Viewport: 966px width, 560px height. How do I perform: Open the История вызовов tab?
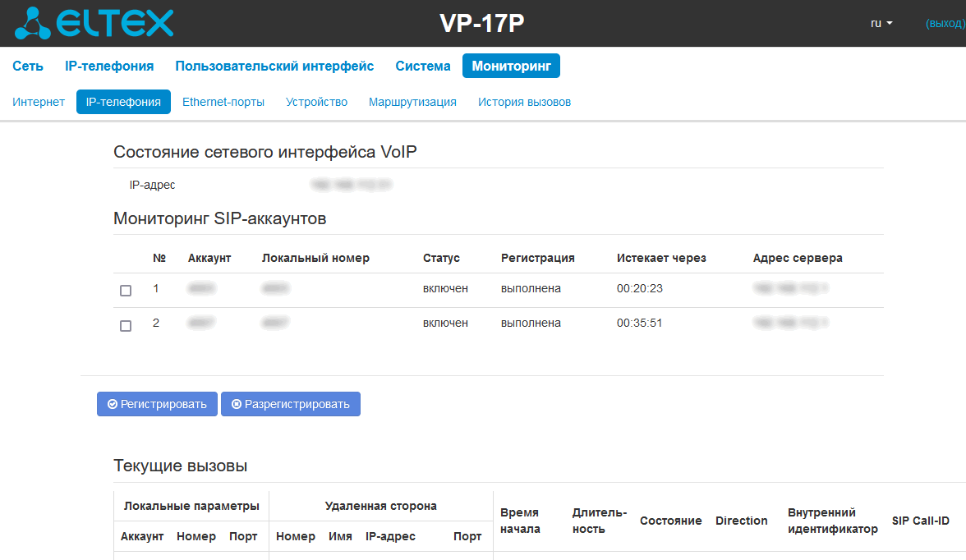coord(524,102)
